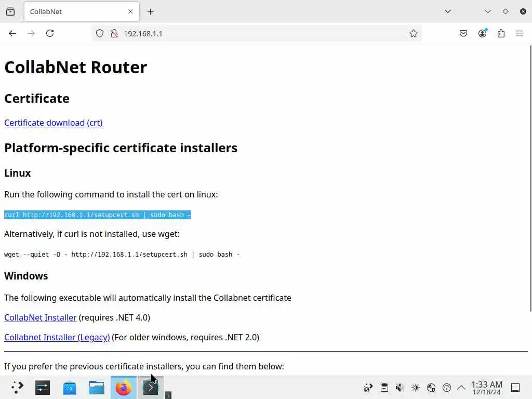Viewport: 532px width, 399px height.
Task: Switch to Firefox in the taskbar
Action: point(124,388)
